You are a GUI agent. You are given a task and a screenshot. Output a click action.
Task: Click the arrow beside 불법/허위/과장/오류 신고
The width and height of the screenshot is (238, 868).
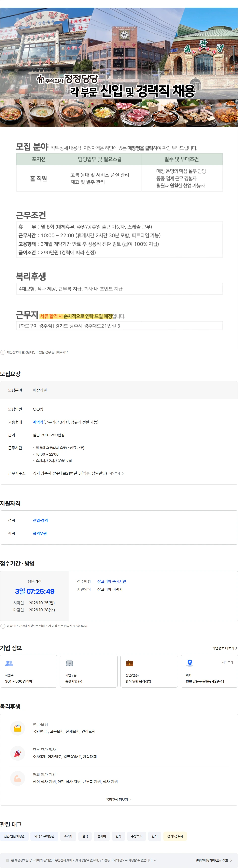click(231, 860)
